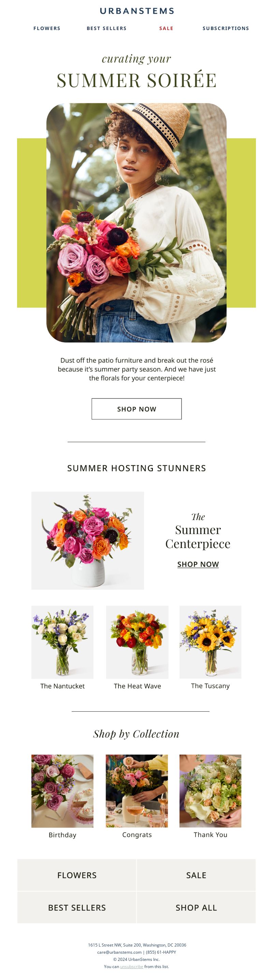The image size is (273, 980).
Task: Open the Flowers navigation link
Action: (x=47, y=29)
